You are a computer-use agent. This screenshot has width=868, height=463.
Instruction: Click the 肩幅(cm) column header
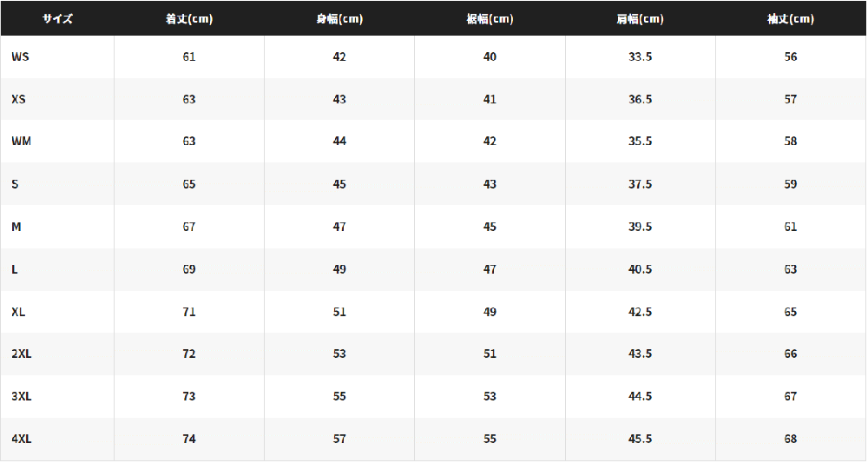pos(640,19)
